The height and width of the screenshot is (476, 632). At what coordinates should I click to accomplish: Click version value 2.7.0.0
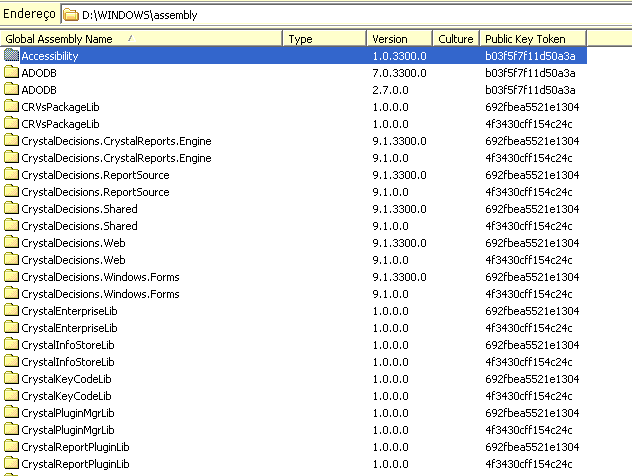tap(391, 90)
